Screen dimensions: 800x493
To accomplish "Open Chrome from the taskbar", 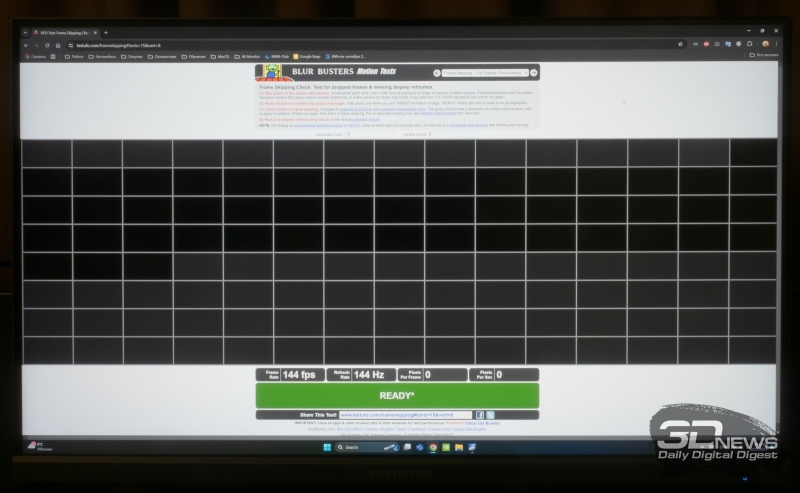I will point(432,447).
